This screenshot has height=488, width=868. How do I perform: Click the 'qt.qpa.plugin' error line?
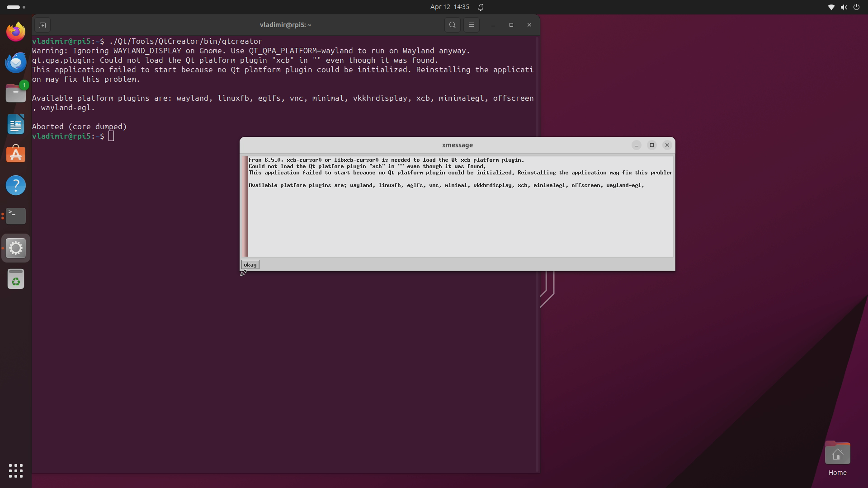(x=235, y=60)
